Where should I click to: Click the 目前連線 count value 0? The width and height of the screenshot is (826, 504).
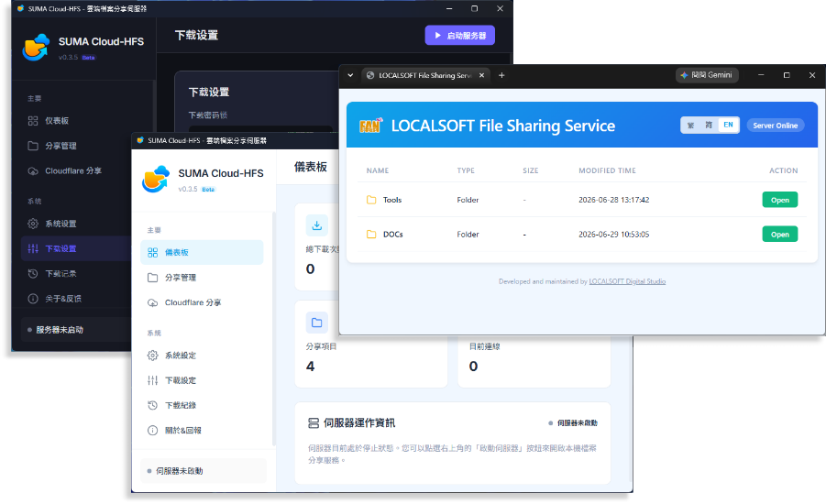tap(473, 366)
